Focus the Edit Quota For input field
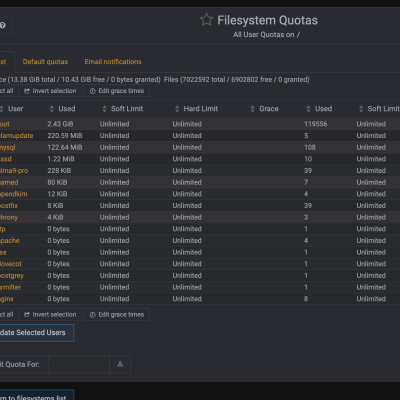This screenshot has width=400, height=400. 79,364
